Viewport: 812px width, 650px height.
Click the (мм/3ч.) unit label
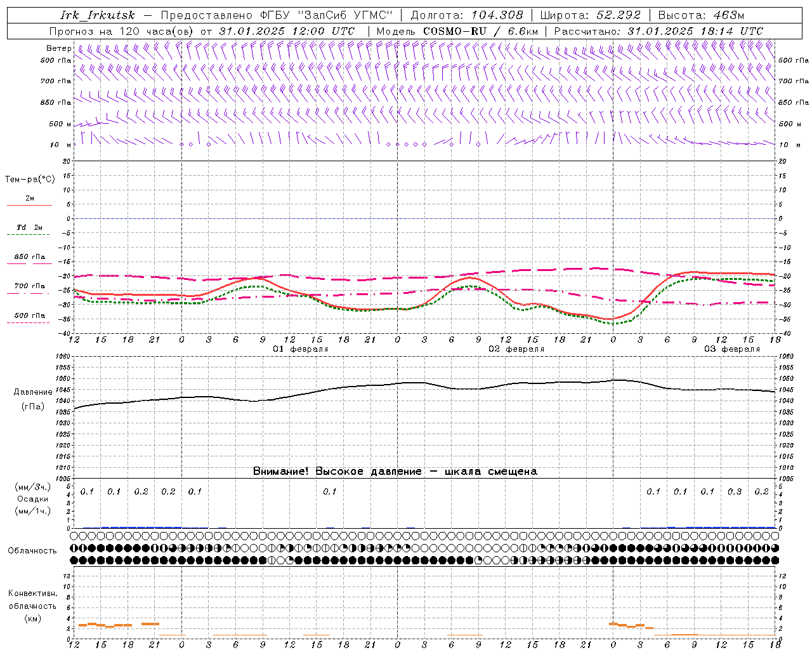pyautogui.click(x=33, y=487)
